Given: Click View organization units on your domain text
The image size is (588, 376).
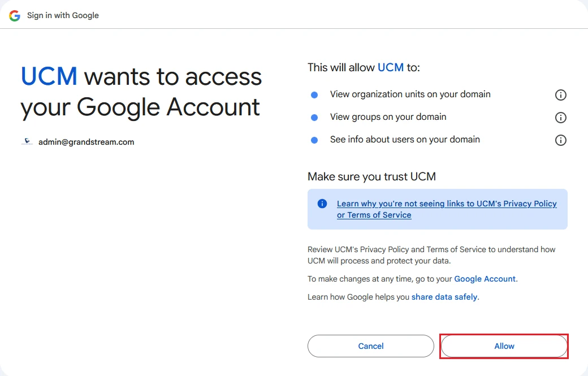Looking at the screenshot, I should [410, 94].
